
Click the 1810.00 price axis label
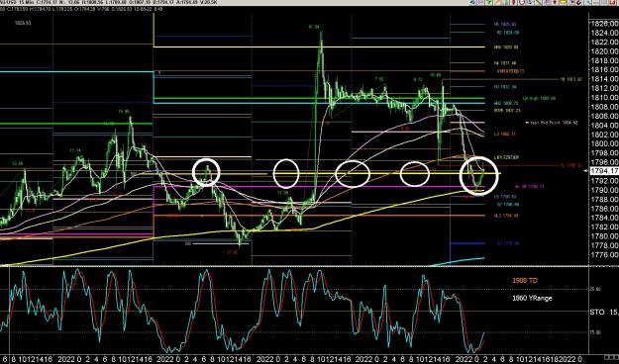click(x=604, y=97)
